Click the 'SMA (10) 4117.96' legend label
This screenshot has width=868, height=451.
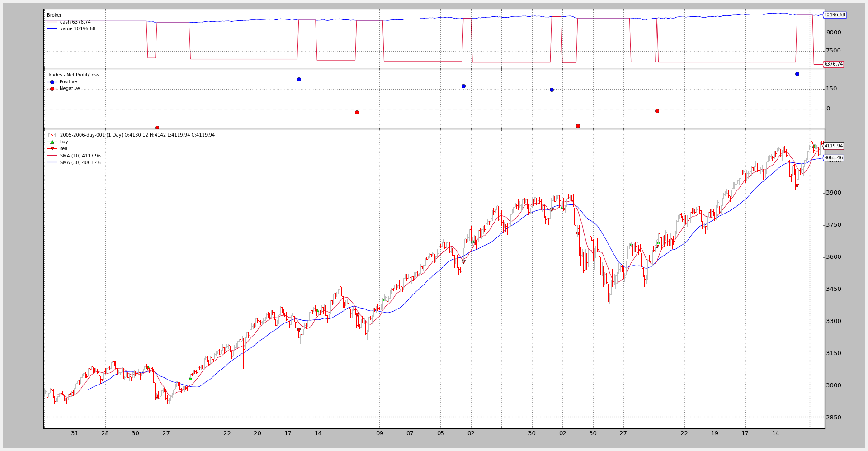80,156
